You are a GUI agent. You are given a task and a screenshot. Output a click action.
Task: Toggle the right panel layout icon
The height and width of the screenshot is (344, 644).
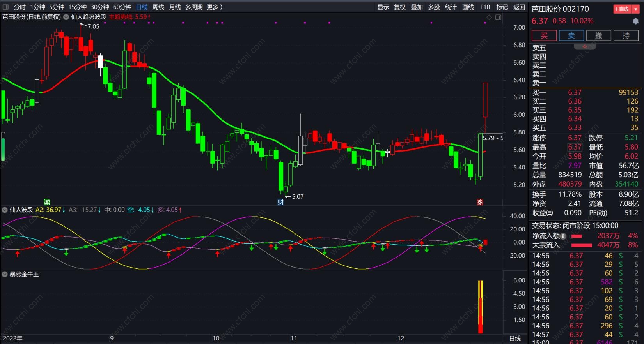coord(498,17)
